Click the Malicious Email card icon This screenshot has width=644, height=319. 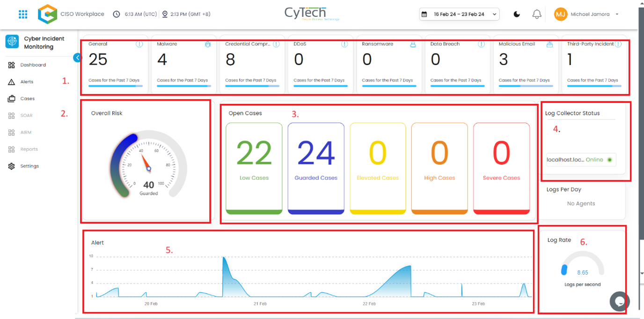pos(549,44)
